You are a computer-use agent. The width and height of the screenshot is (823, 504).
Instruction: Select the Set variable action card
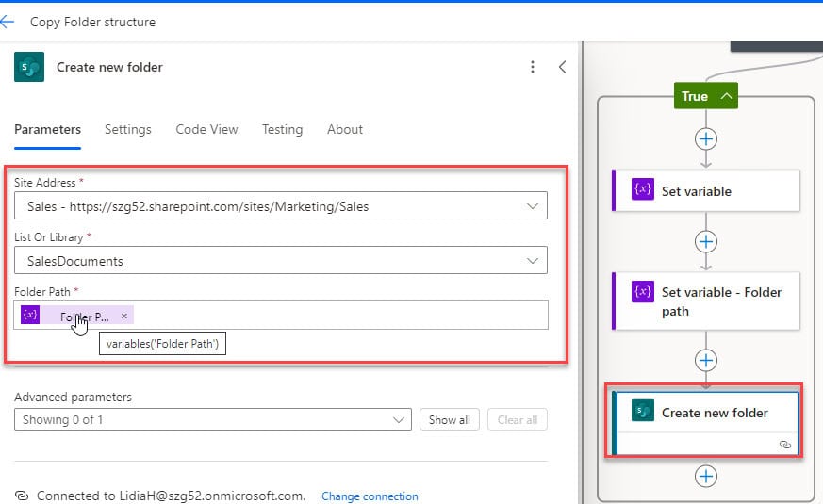coord(706,190)
